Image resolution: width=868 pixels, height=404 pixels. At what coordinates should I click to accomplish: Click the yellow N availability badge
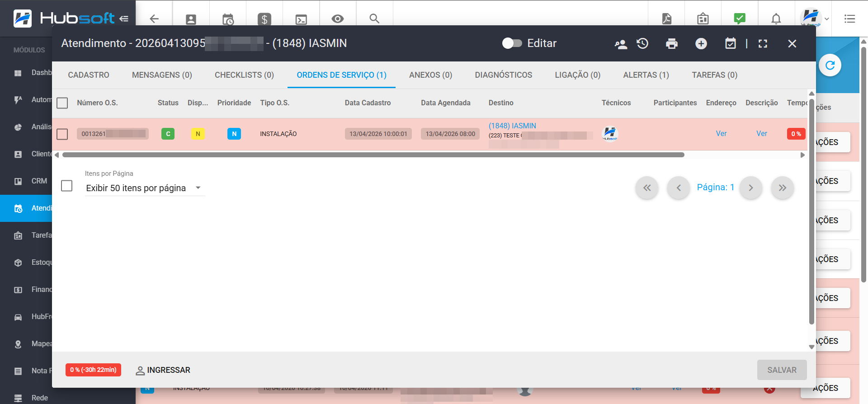[198, 134]
